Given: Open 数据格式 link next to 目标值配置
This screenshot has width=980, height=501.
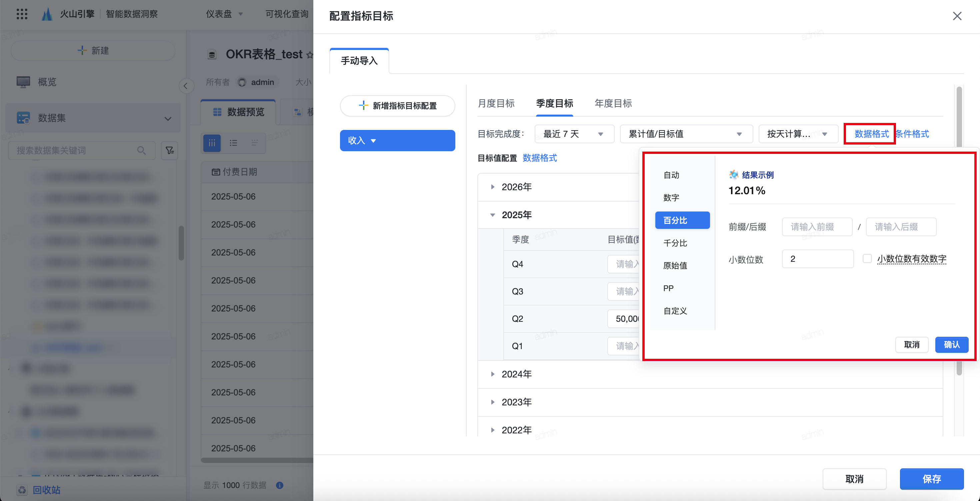Looking at the screenshot, I should (539, 158).
